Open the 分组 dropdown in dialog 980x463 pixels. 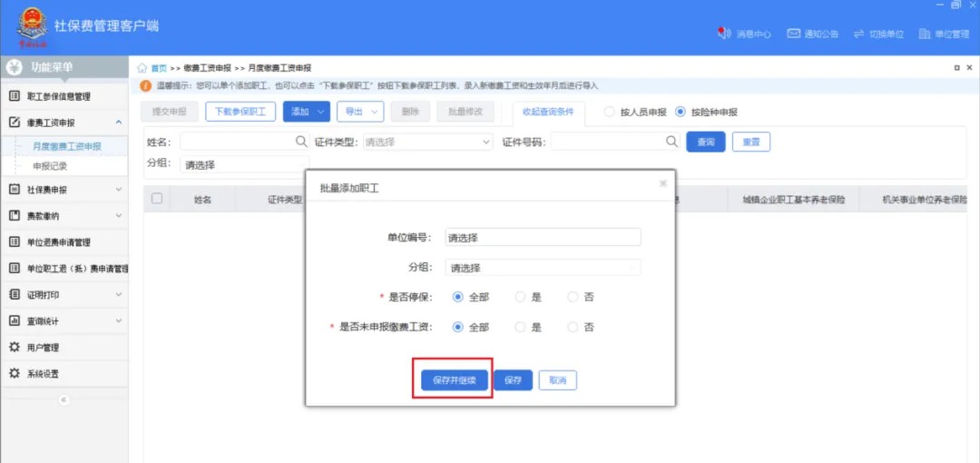[x=543, y=268]
